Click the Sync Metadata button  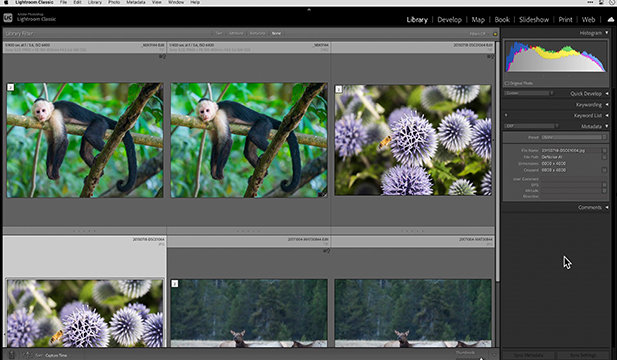coord(529,355)
